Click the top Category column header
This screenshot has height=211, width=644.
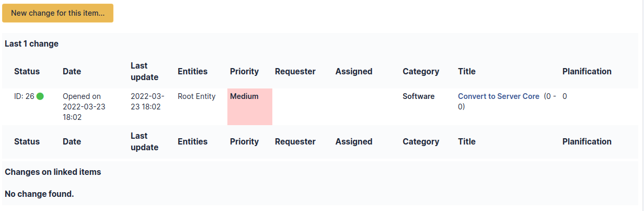tap(421, 71)
